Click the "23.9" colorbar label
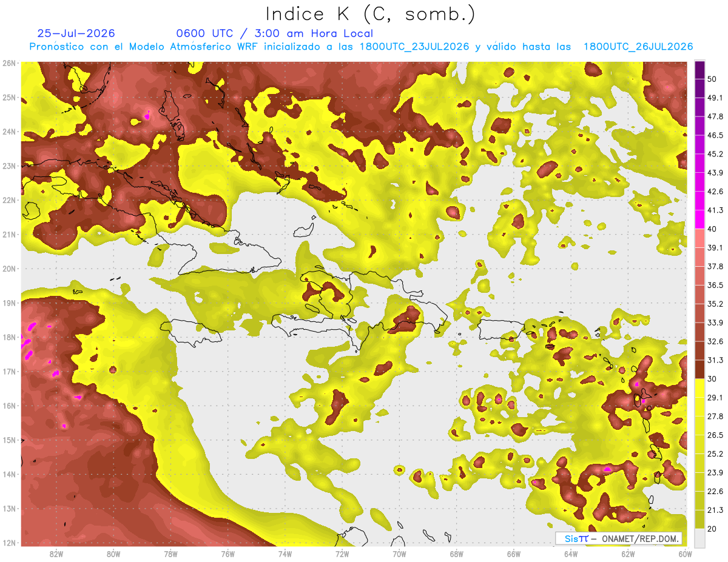This screenshot has width=728, height=562. (x=715, y=472)
